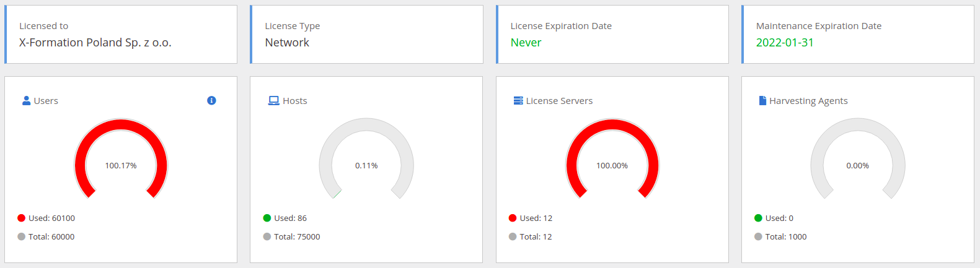
Task: Click the License Expiration Date Never value
Action: (x=526, y=43)
